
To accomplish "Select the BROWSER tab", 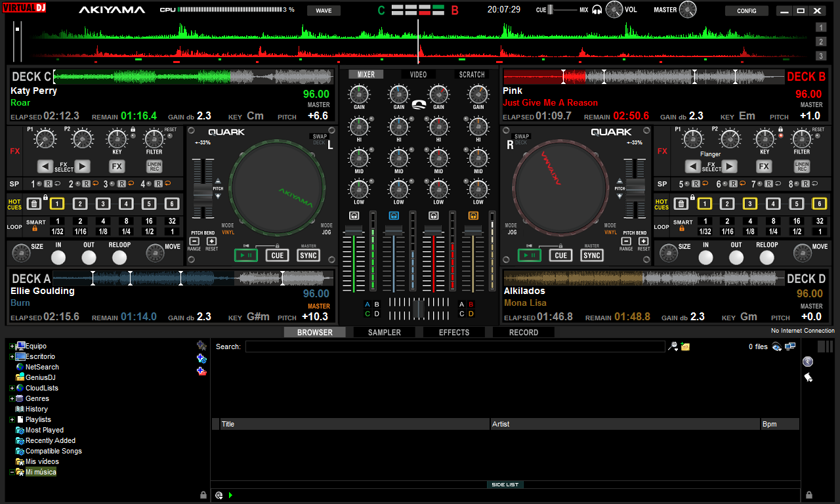I will [315, 332].
